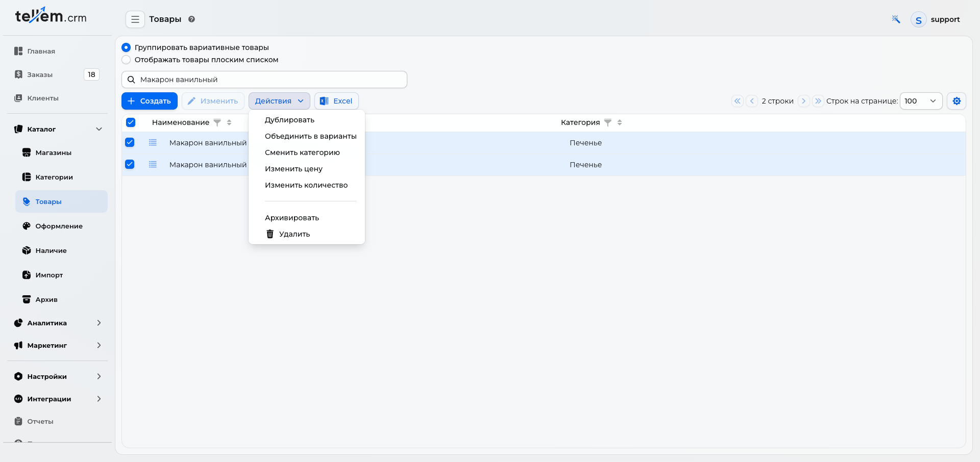Click the filter icon in Наименование column

[x=217, y=122]
